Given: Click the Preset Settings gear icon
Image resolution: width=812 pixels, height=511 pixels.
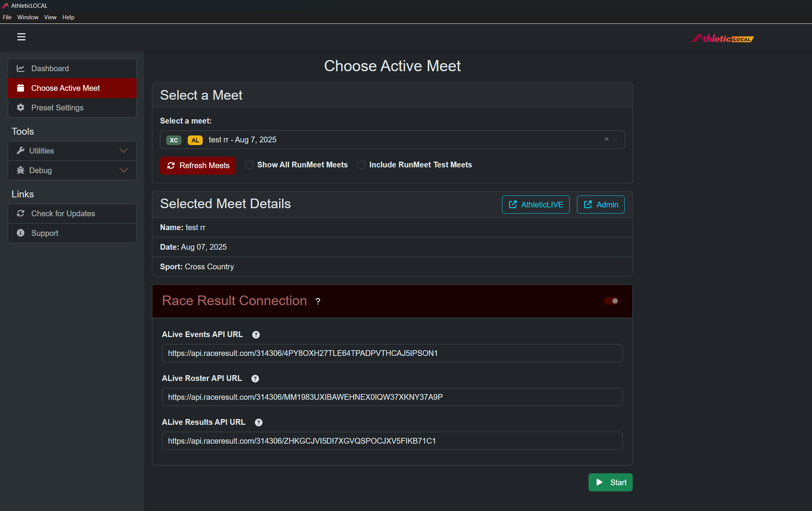Looking at the screenshot, I should (x=20, y=108).
